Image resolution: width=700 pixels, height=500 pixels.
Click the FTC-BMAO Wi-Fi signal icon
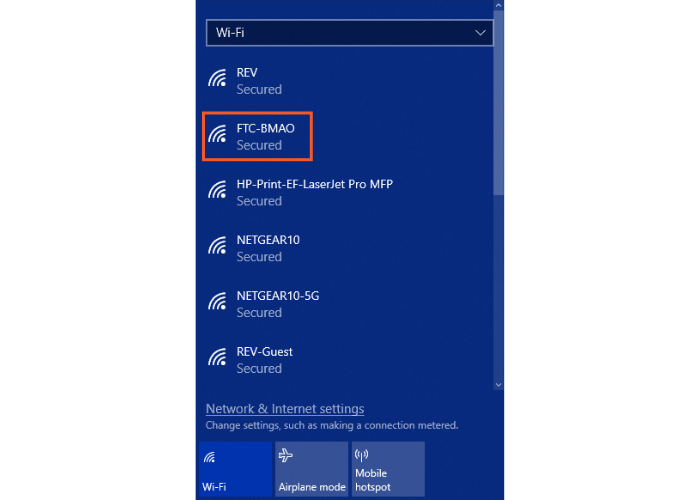pos(217,134)
